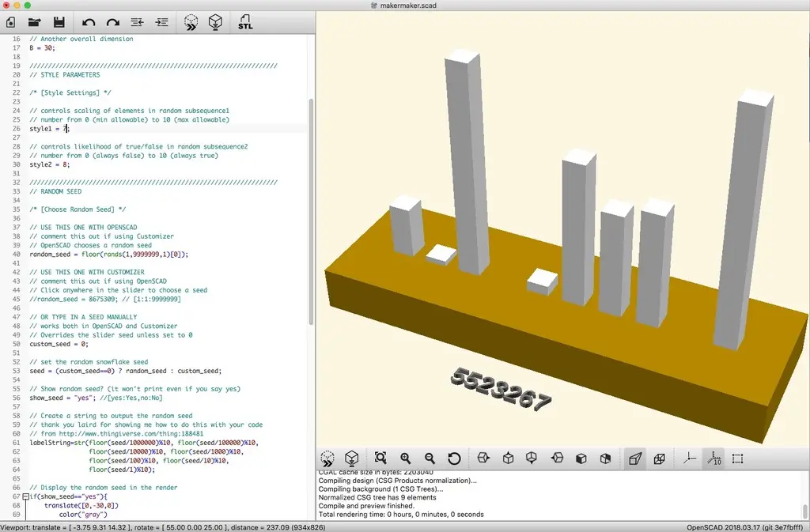Fit the model in view with view-all
The height and width of the screenshot is (532, 810).
point(380,458)
